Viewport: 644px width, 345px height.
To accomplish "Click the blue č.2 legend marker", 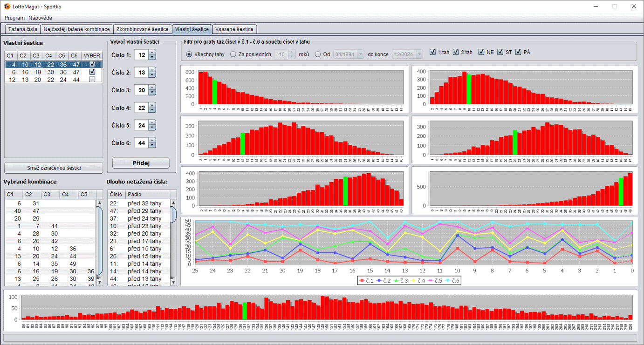I will [379, 280].
